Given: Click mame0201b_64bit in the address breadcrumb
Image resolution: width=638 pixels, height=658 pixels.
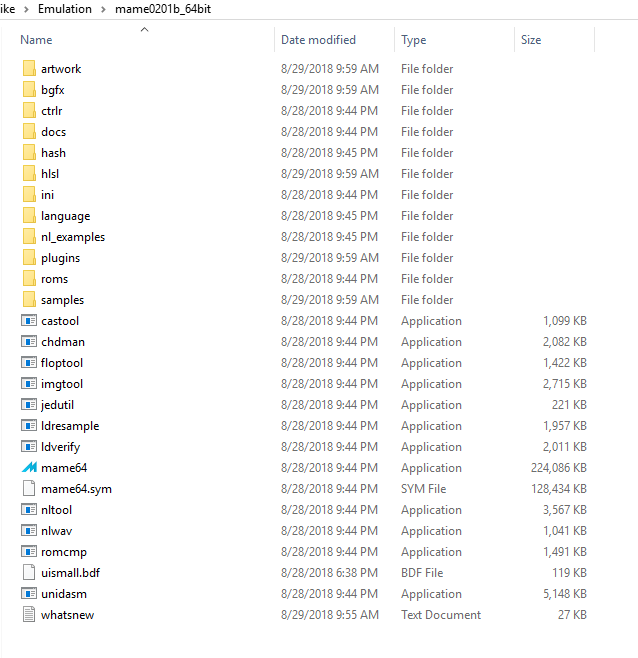Looking at the screenshot, I should 163,9.
